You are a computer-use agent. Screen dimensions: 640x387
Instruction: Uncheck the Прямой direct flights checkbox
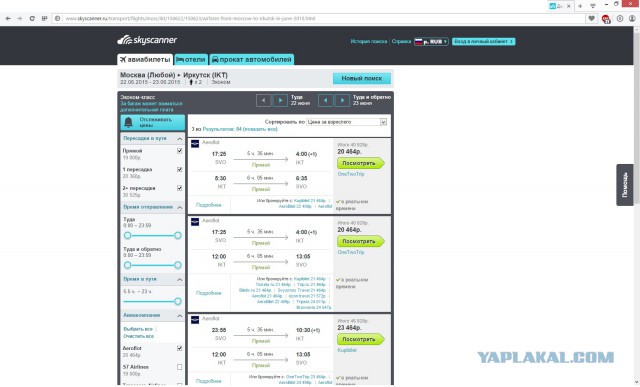(180, 151)
